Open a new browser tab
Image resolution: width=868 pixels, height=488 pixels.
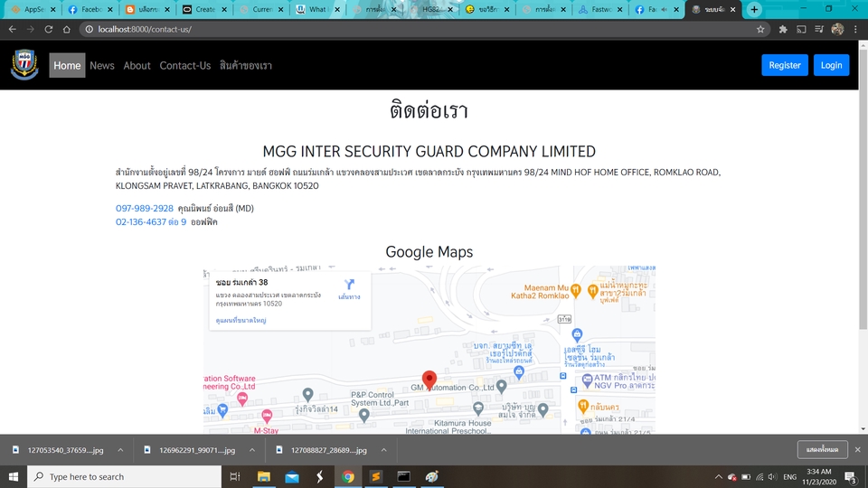click(754, 9)
